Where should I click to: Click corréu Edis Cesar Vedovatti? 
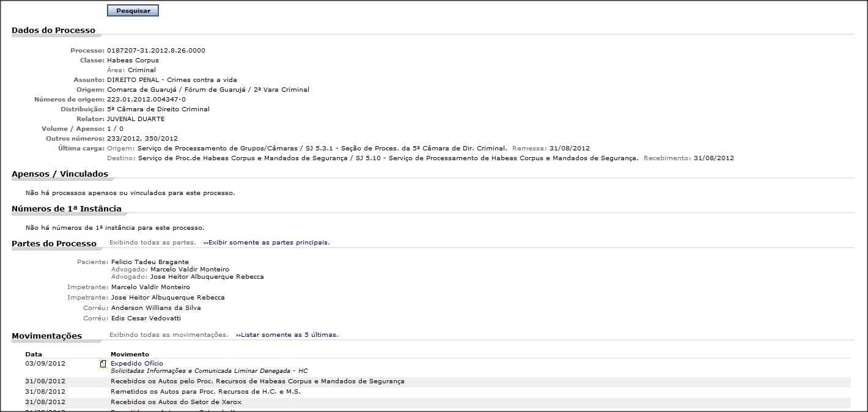click(146, 318)
